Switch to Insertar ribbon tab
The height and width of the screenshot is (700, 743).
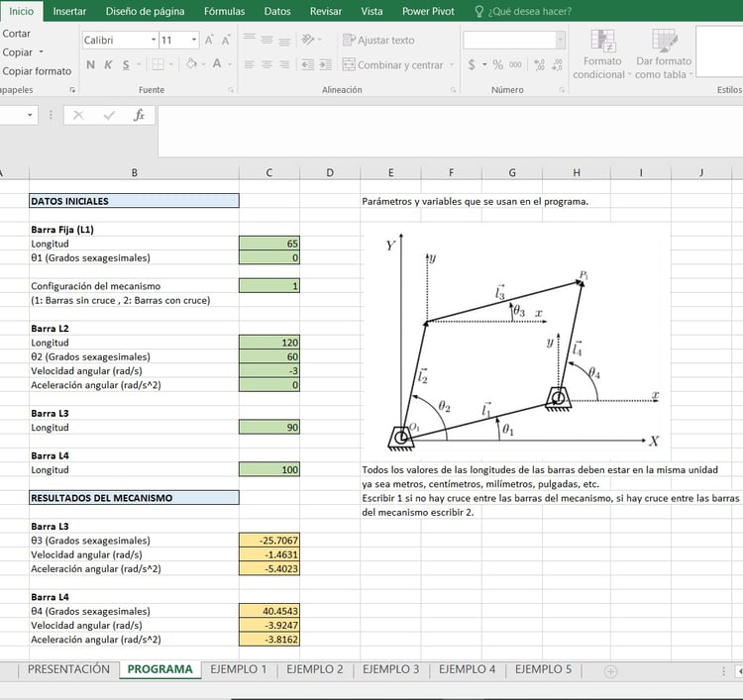coord(69,11)
